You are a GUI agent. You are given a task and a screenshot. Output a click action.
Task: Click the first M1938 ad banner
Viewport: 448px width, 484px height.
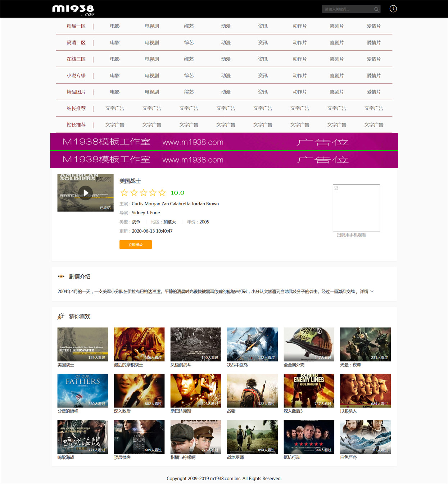point(224,142)
